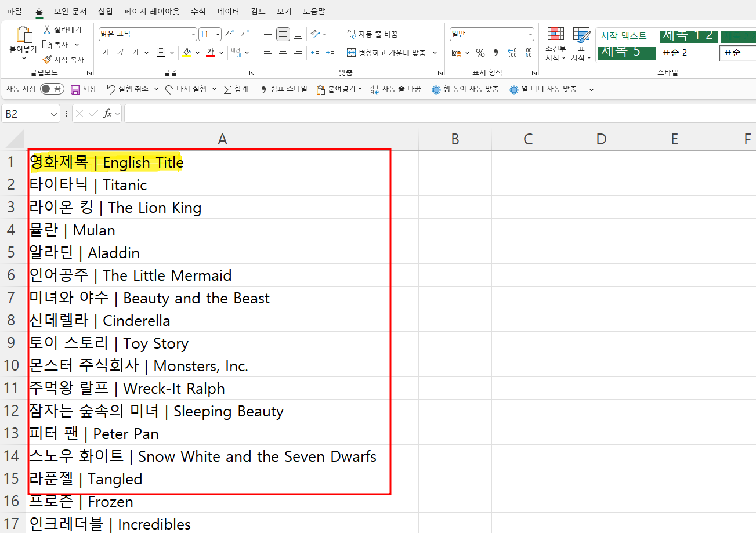
Task: Select column B header
Action: (x=455, y=139)
